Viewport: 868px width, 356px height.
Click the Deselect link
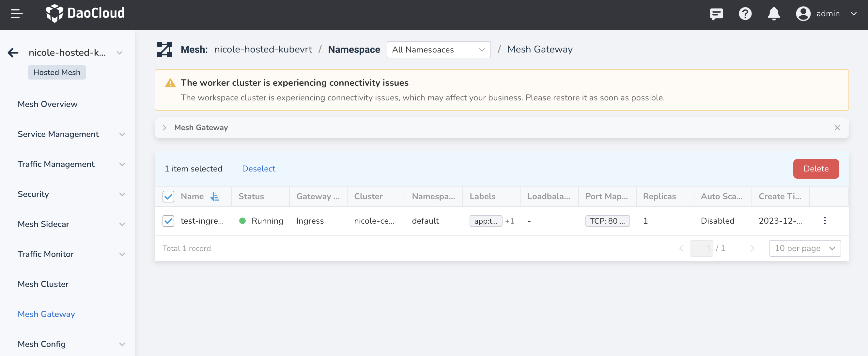pos(258,169)
